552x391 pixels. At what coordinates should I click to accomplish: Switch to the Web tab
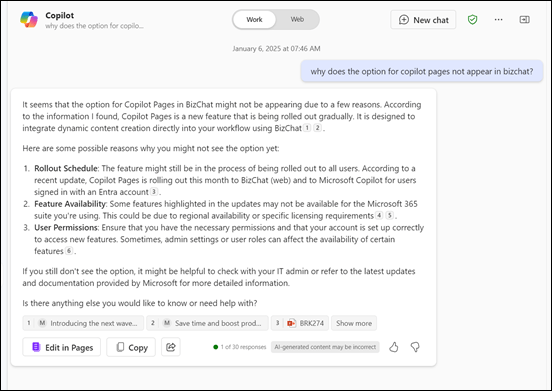(x=297, y=19)
